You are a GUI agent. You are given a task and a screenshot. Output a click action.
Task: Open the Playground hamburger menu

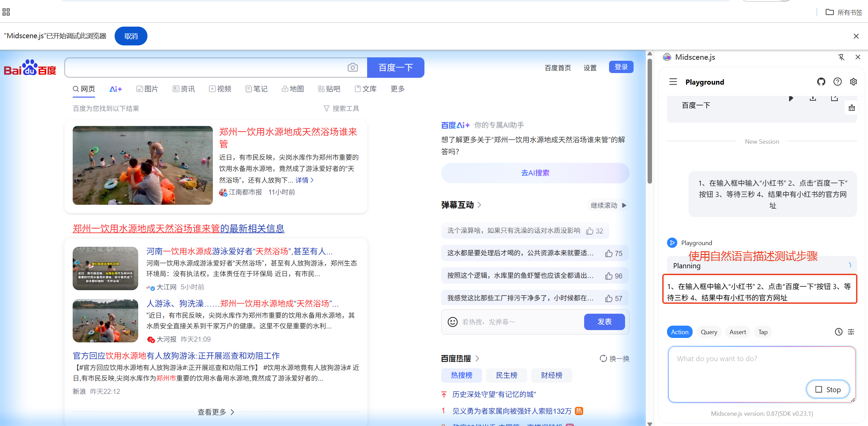click(673, 82)
